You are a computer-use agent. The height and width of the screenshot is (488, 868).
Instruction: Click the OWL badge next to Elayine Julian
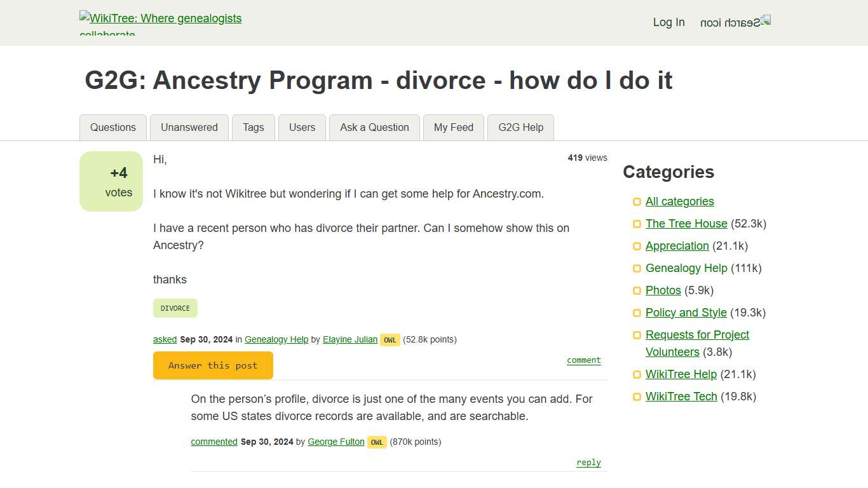[x=390, y=339]
